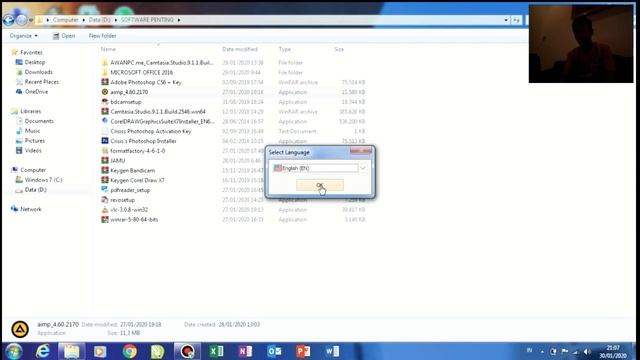Viewport: 640px width, 360px height.
Task: Refresh the folder view
Action: click(x=516, y=20)
